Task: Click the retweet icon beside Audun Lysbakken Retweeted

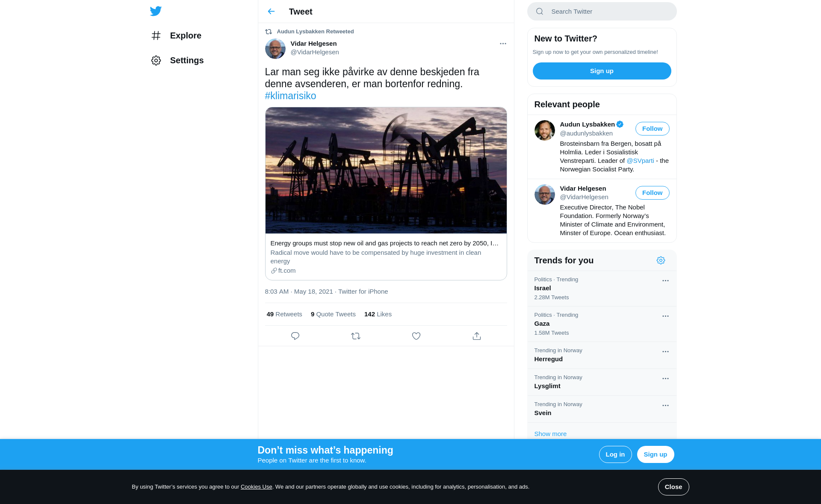Action: 269,32
